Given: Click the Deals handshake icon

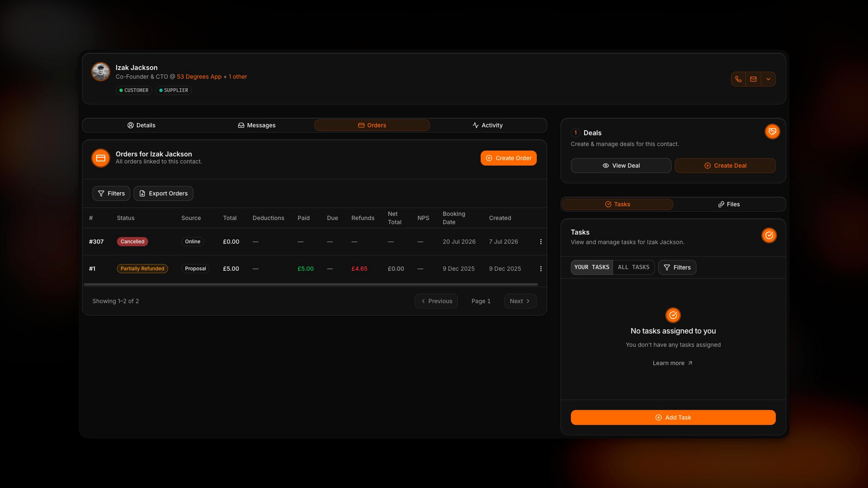Looking at the screenshot, I should (x=772, y=131).
